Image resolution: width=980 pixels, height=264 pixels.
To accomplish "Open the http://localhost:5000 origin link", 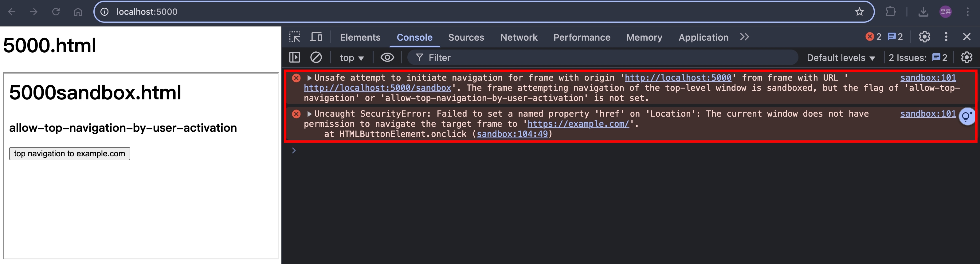I will click(x=678, y=78).
